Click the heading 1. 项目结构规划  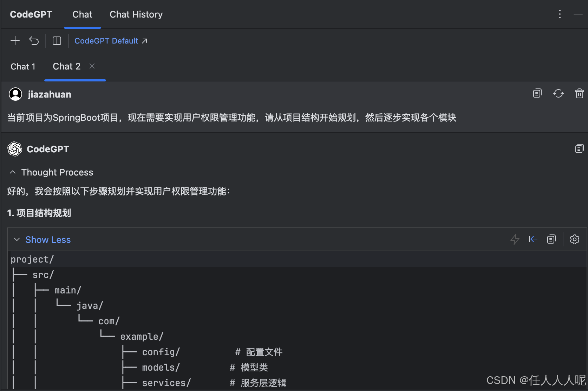39,213
